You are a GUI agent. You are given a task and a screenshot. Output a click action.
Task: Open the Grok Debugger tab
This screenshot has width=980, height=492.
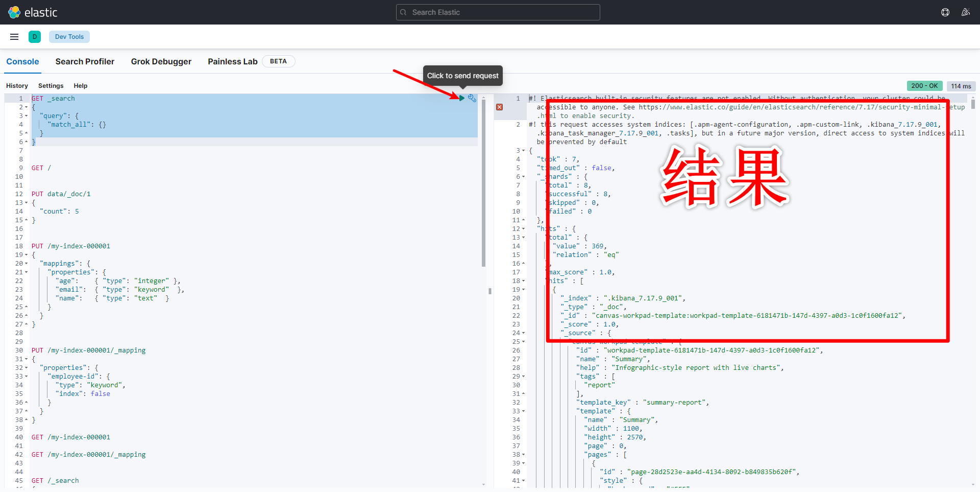[x=161, y=61]
